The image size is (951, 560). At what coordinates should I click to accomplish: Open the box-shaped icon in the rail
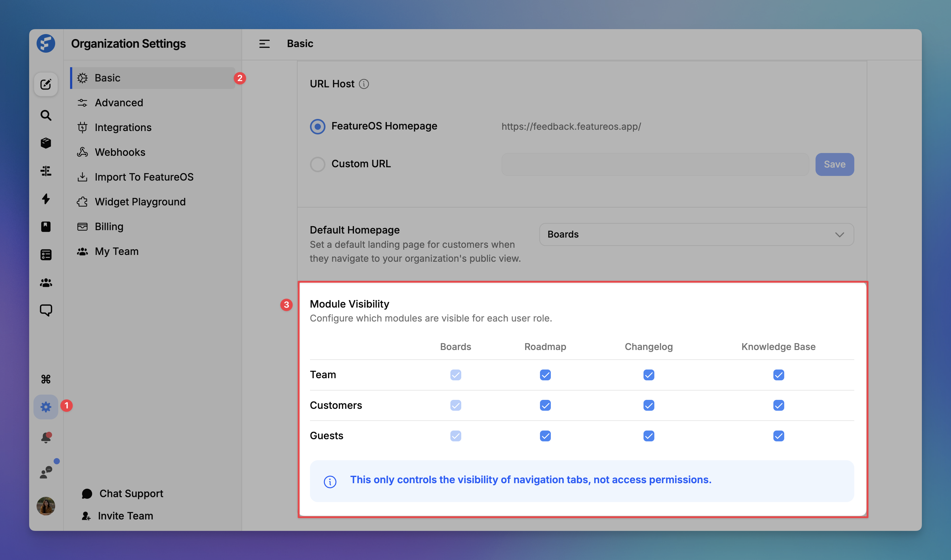pyautogui.click(x=46, y=143)
